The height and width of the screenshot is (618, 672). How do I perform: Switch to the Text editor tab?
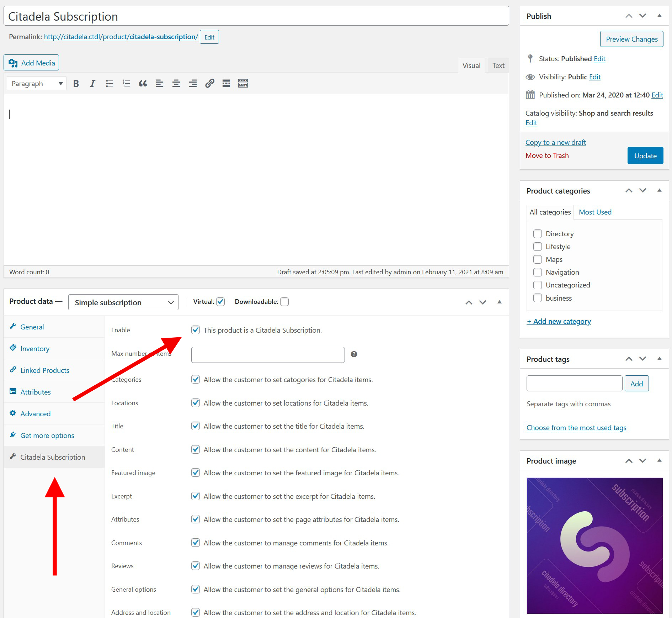tap(498, 65)
